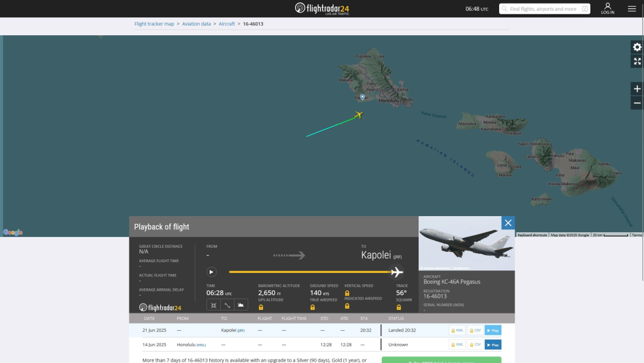Click Boeing KC-46A Pegasus aircraft name

[x=452, y=282]
